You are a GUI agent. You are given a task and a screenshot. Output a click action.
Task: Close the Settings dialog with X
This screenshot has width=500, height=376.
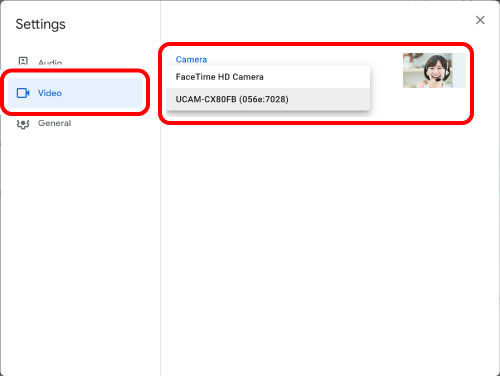[480, 20]
